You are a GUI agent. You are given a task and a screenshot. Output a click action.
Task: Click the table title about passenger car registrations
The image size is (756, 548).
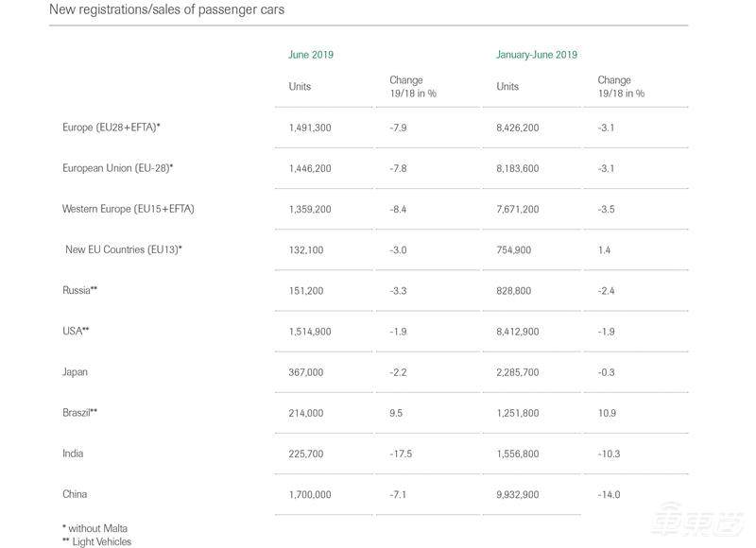pyautogui.click(x=166, y=10)
